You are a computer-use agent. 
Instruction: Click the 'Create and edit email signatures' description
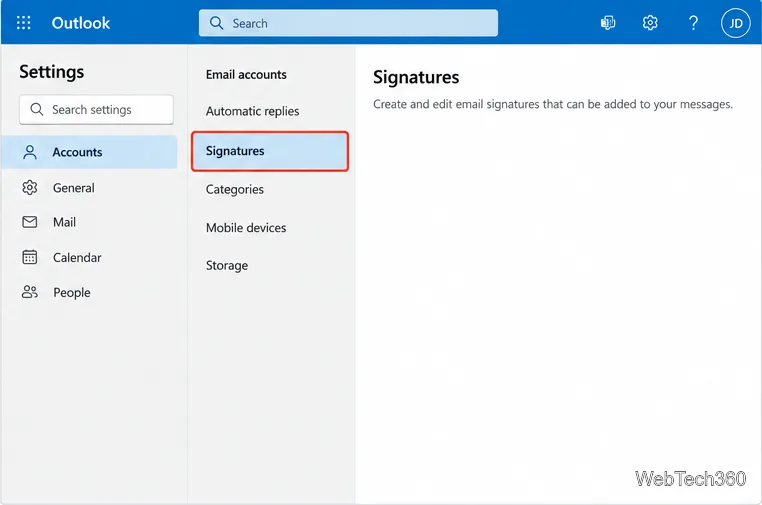(553, 104)
